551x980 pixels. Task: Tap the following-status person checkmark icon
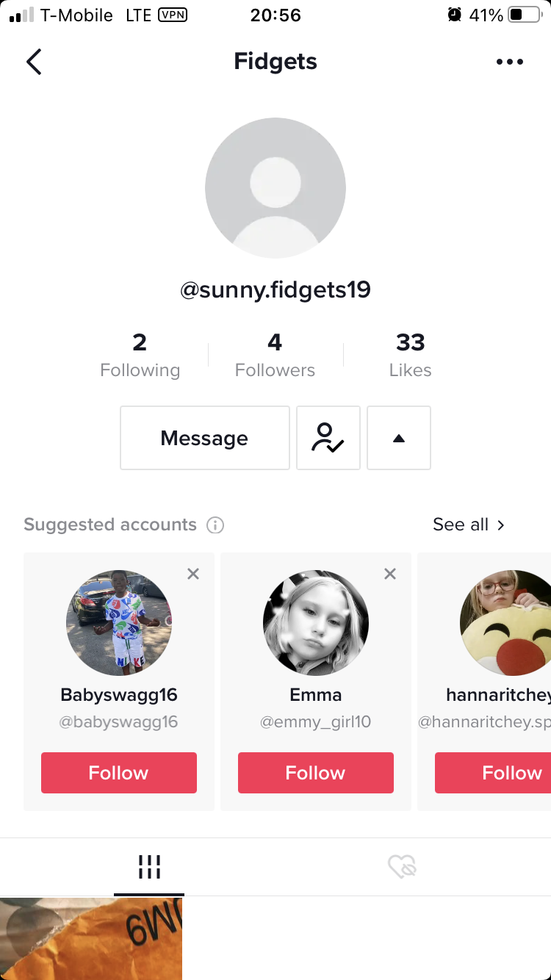328,438
